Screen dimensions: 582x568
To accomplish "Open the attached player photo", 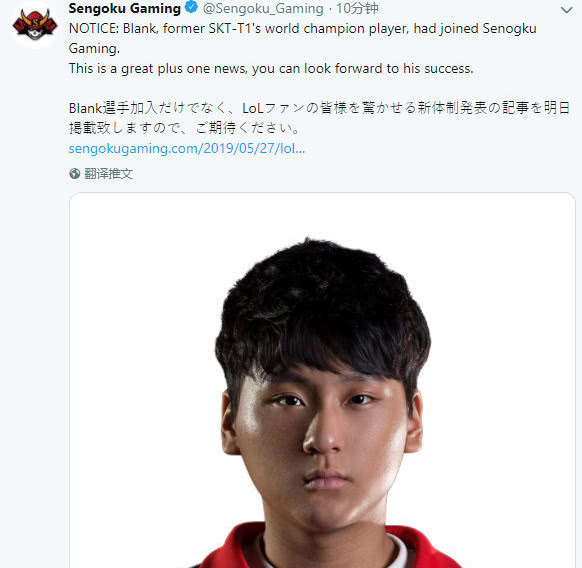I will [x=322, y=380].
